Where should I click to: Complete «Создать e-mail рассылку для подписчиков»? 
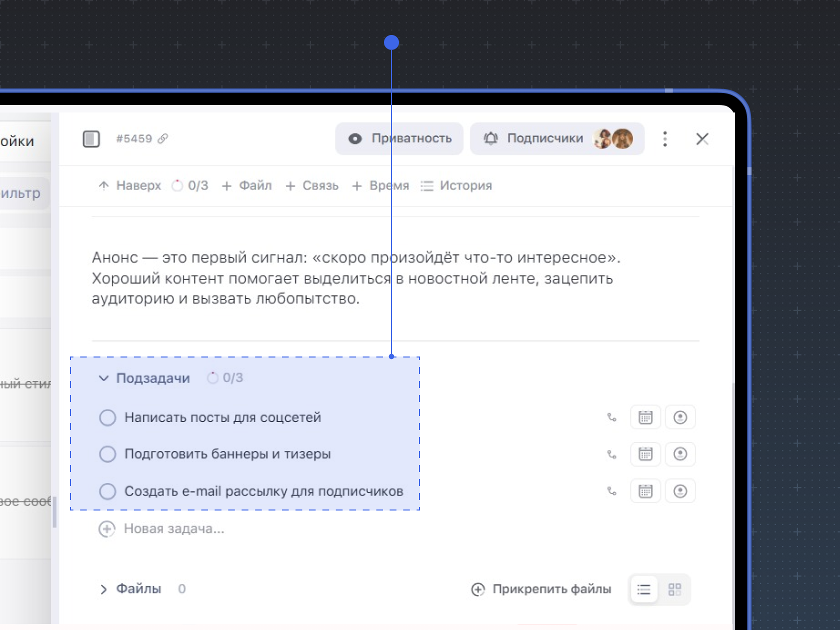click(107, 491)
